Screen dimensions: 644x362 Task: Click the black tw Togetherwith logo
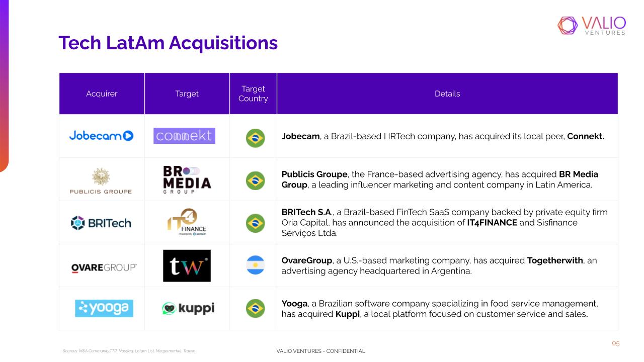(x=187, y=265)
